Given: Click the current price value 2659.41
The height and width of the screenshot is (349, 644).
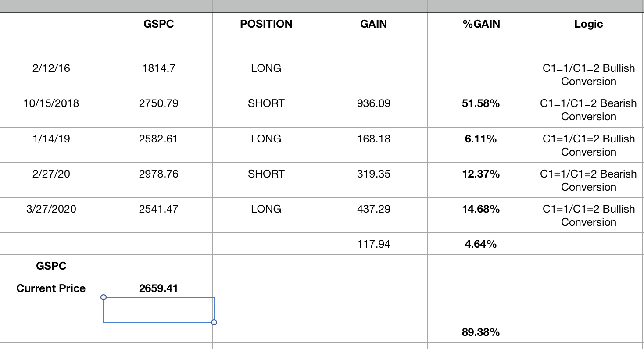Looking at the screenshot, I should click(159, 288).
